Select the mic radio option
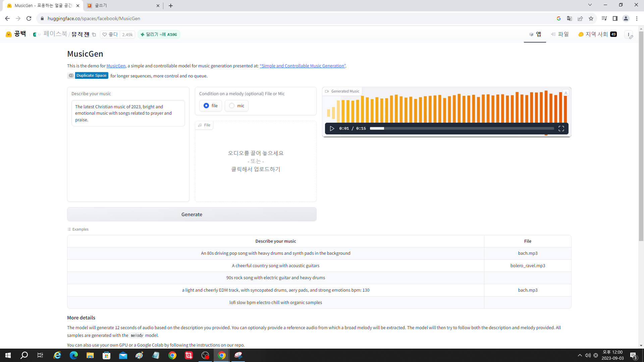Image resolution: width=644 pixels, height=362 pixels. [x=232, y=106]
